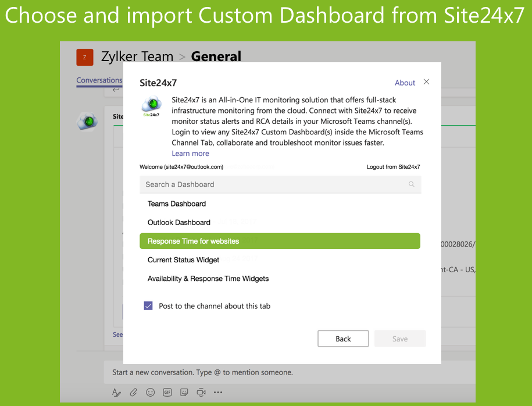The height and width of the screenshot is (406, 532).
Task: Click the Meet now video icon
Action: pyautogui.click(x=201, y=393)
